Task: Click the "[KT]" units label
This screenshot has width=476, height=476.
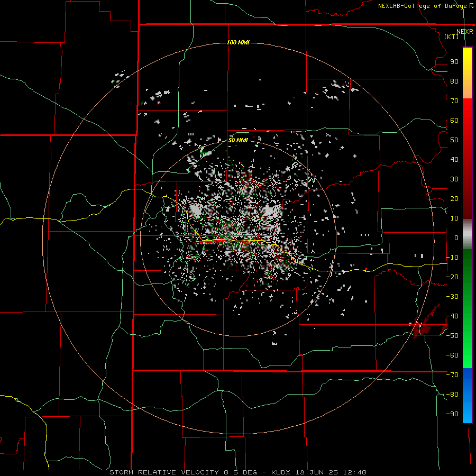Action: (x=452, y=36)
